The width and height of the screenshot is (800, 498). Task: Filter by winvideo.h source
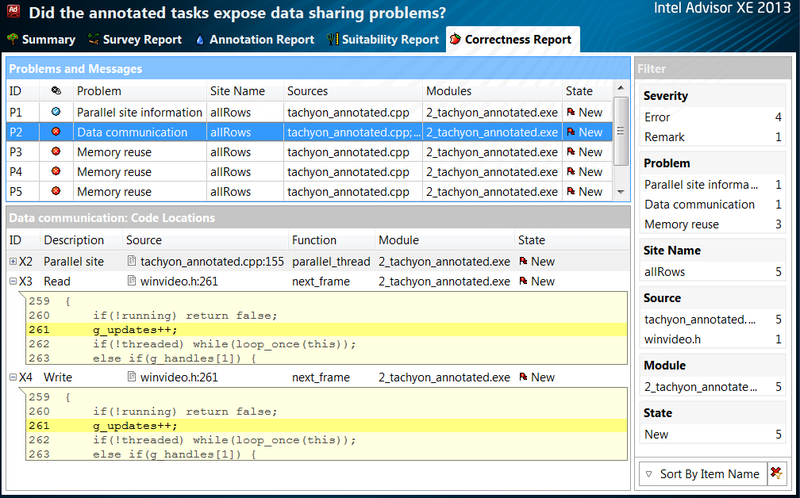672,339
